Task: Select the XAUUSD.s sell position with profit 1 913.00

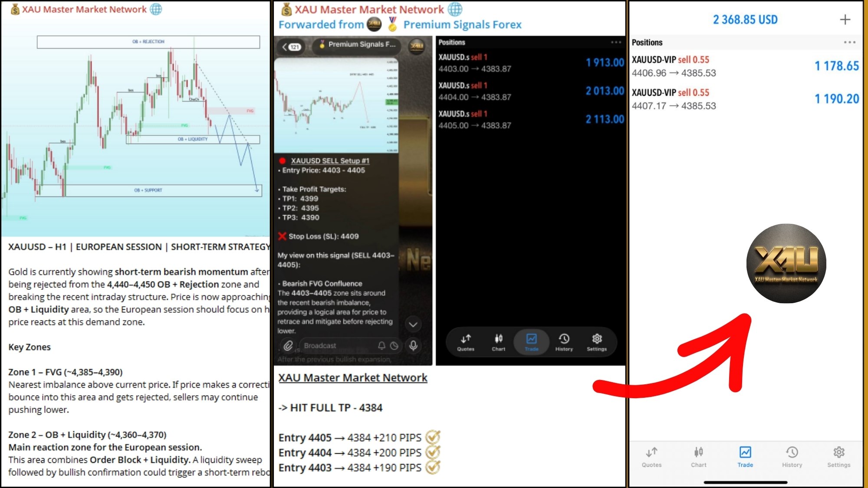Action: point(531,63)
